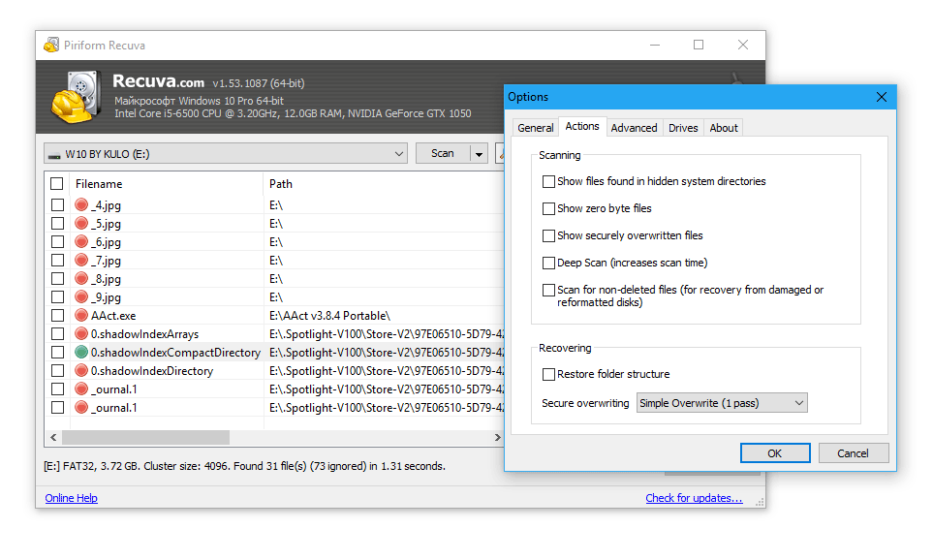Click the drive icon for W10 BY KULO

54,154
